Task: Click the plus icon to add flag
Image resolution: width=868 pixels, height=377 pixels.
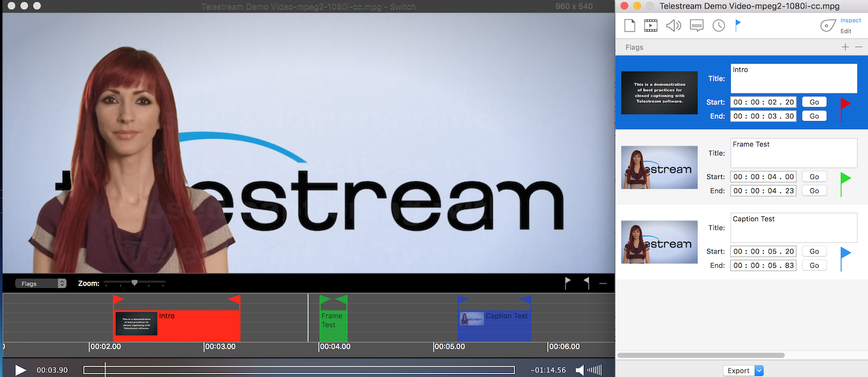Action: coord(845,47)
